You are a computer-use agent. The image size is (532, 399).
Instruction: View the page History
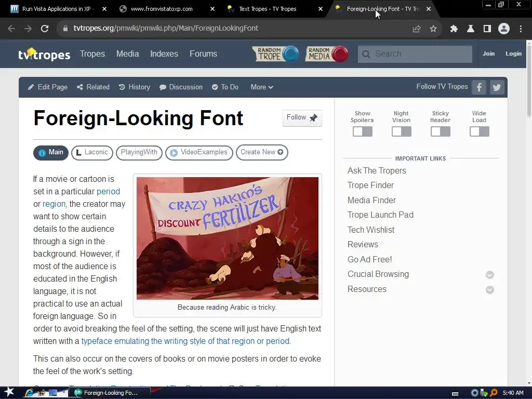click(135, 87)
